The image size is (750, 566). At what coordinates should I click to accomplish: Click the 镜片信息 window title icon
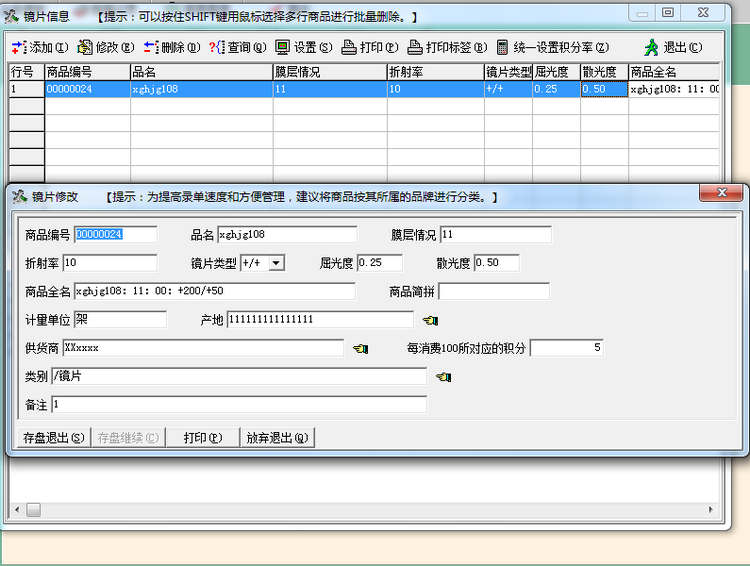(11, 17)
